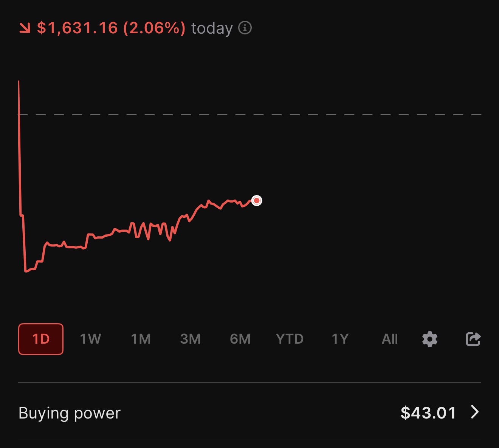Click the red downward arrow icon
499x448 pixels.
coord(25,28)
